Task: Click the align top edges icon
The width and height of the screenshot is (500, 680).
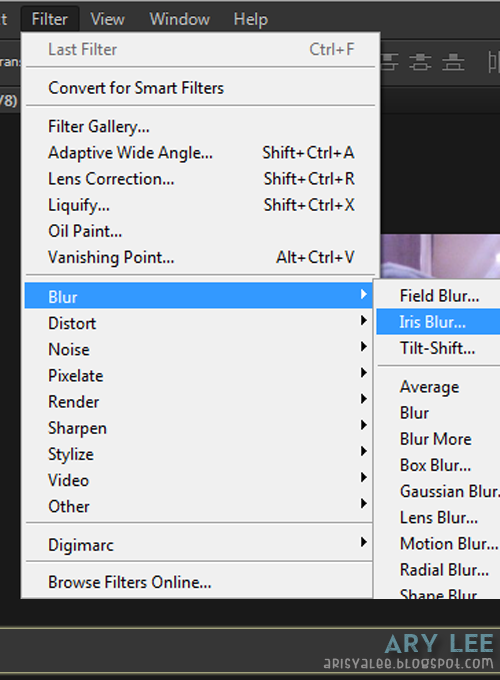Action: point(390,62)
